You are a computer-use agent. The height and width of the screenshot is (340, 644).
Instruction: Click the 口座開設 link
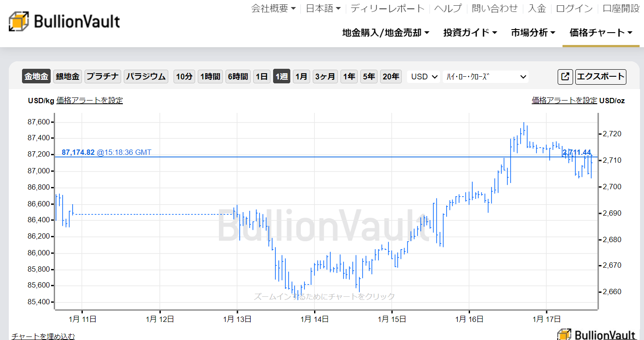pyautogui.click(x=621, y=8)
